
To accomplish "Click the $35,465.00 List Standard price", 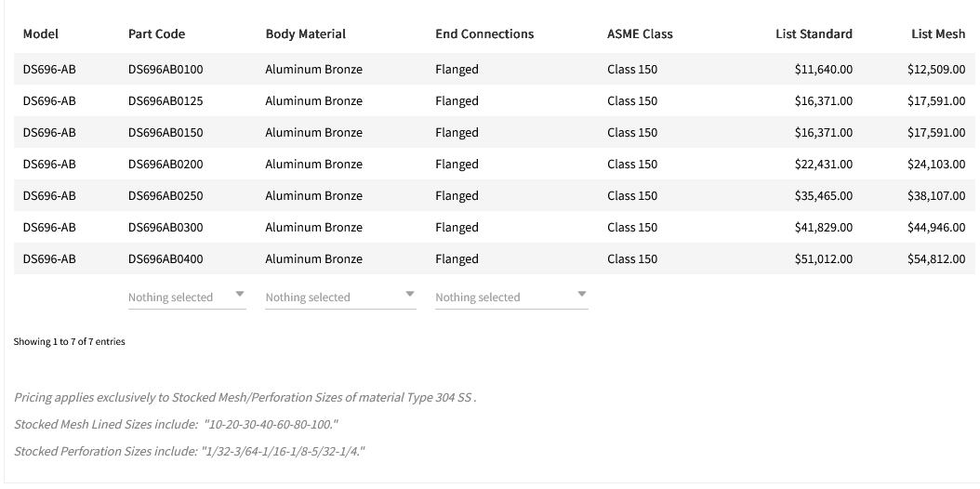I will click(x=823, y=196).
